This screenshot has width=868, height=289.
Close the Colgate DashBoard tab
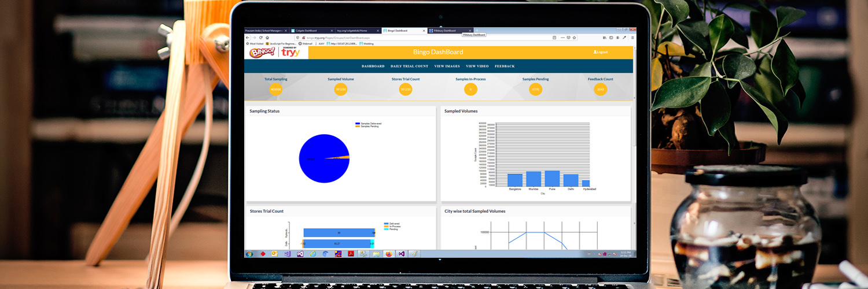tap(331, 30)
